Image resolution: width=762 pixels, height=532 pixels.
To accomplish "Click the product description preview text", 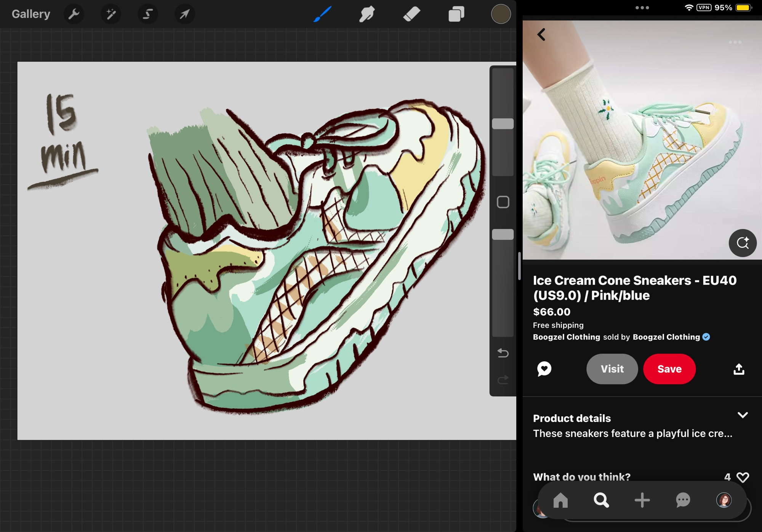I will (632, 433).
